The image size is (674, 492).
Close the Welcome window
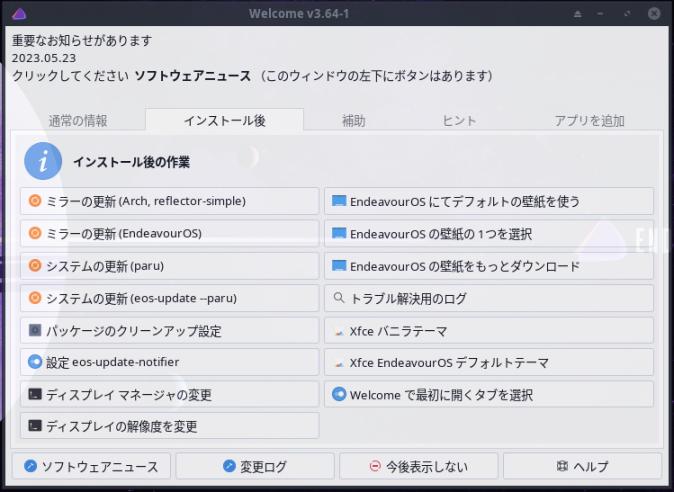tap(654, 14)
